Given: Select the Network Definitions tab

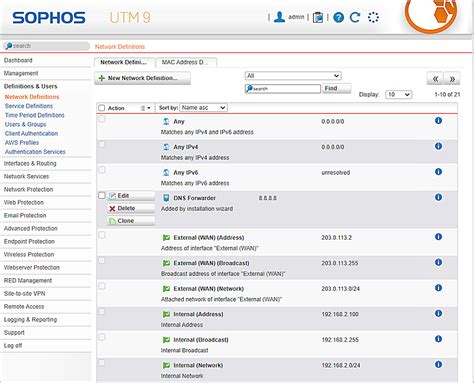Looking at the screenshot, I should 124,62.
